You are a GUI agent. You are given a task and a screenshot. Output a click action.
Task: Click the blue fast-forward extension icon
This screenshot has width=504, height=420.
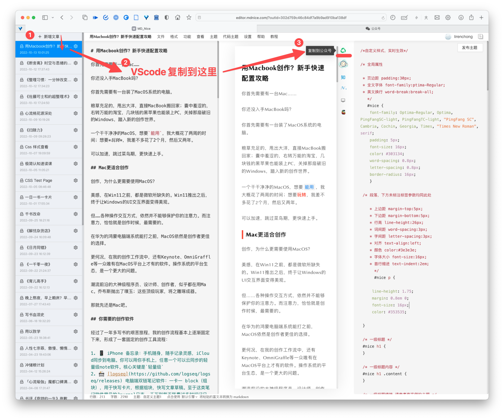95,17
